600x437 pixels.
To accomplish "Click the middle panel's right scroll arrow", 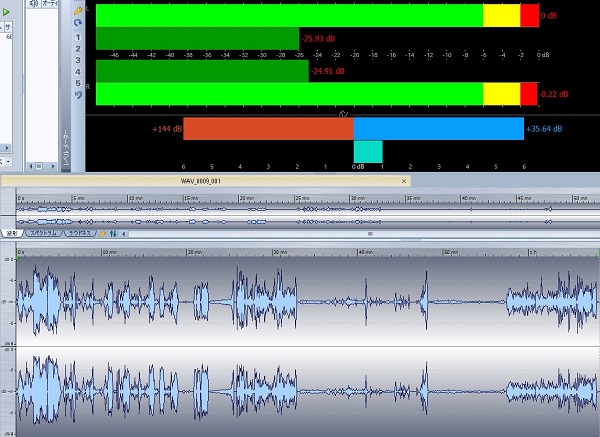I will pos(53,166).
